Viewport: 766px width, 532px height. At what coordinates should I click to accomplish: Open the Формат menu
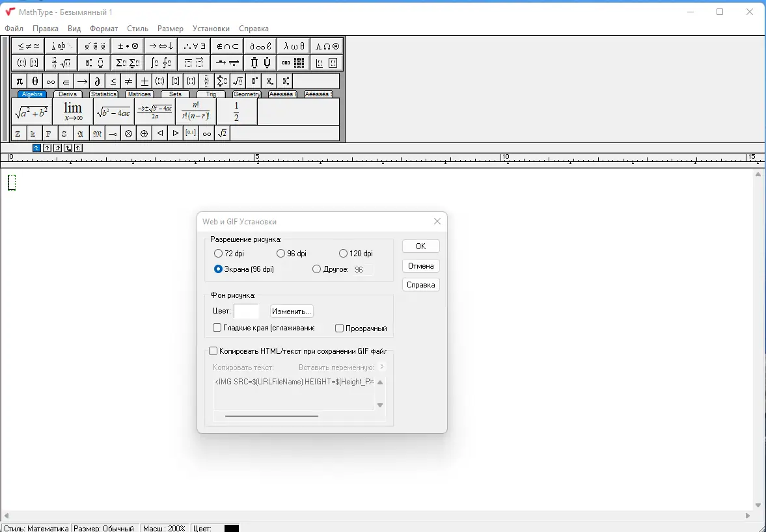click(x=103, y=29)
